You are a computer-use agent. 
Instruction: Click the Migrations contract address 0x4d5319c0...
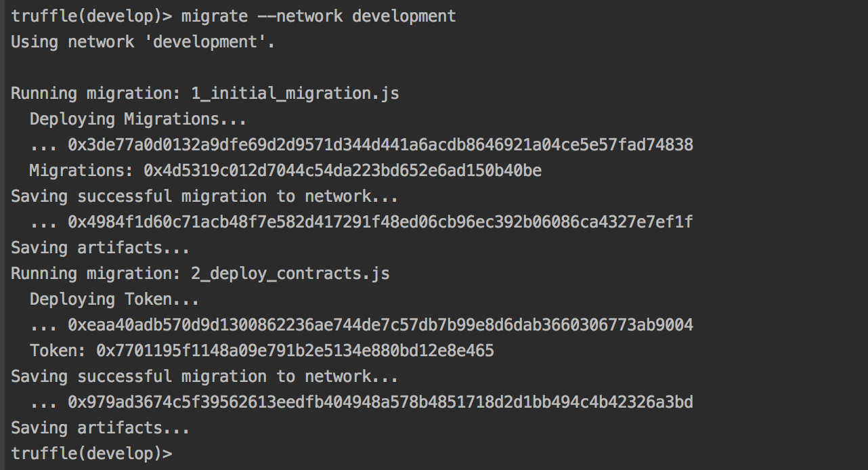click(342, 171)
